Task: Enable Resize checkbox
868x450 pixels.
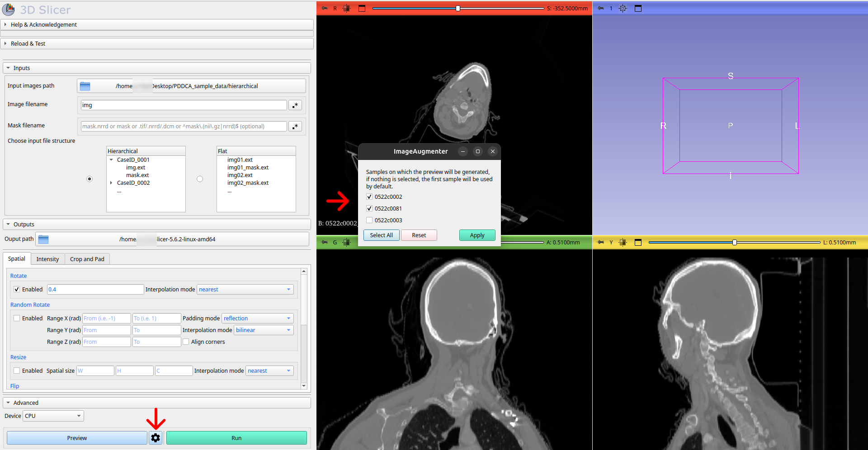Action: pyautogui.click(x=17, y=371)
